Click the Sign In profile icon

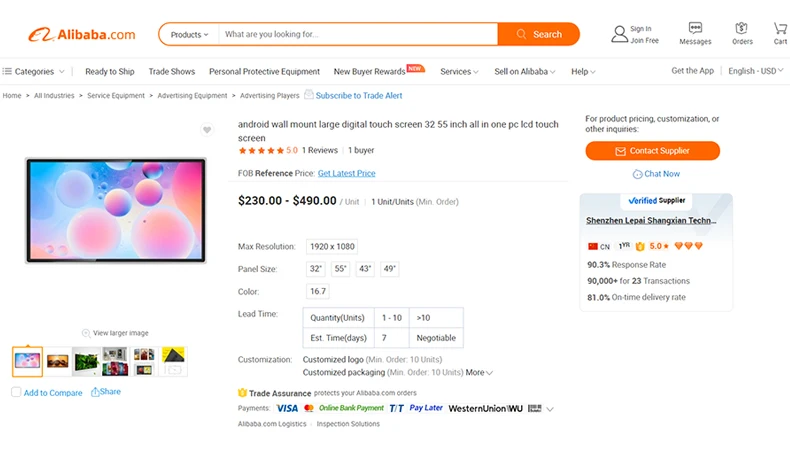(x=620, y=34)
